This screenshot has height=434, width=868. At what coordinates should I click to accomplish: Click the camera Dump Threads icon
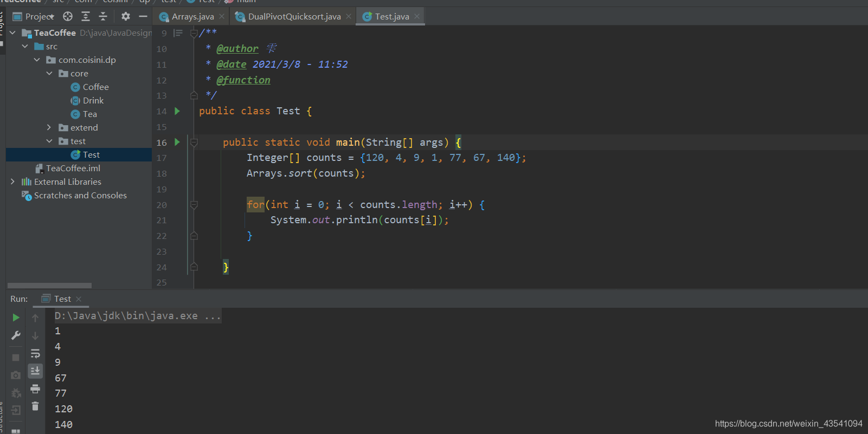pyautogui.click(x=16, y=375)
